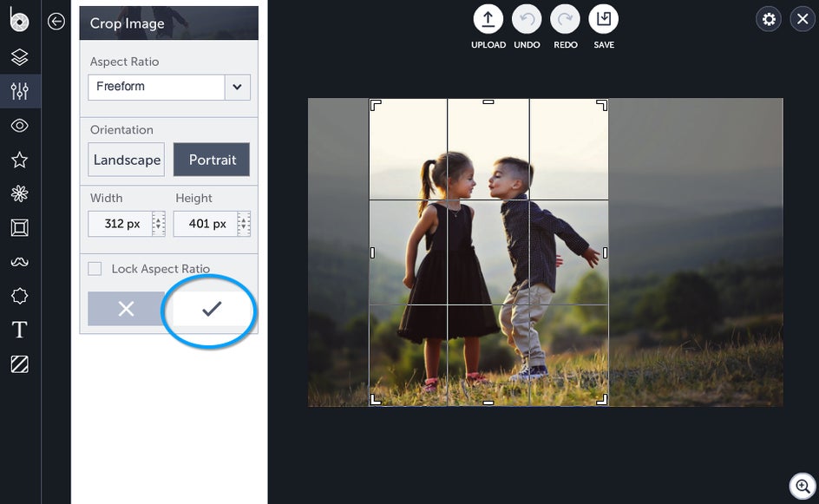Screen dimensions: 819x504
Task: Open the Effects star icon
Action: coord(19,160)
